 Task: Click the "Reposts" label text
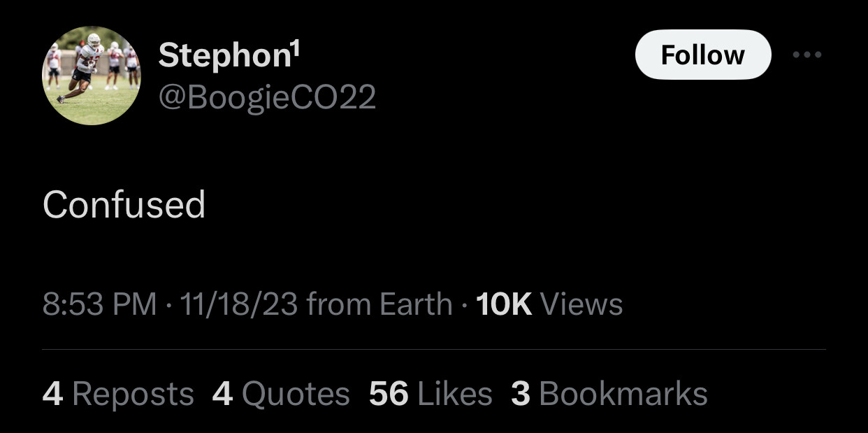click(x=133, y=394)
